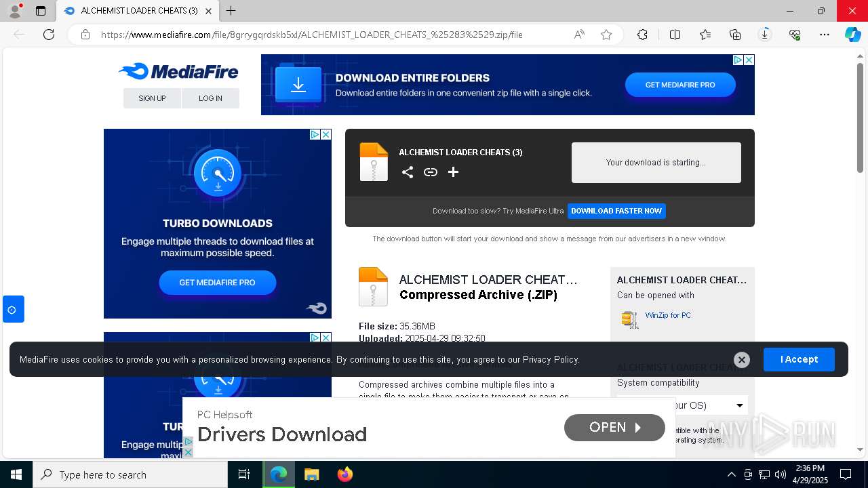Click GET MEDIAFIRE PRO in top banner
Image resolution: width=868 pixels, height=488 pixels.
click(x=680, y=85)
